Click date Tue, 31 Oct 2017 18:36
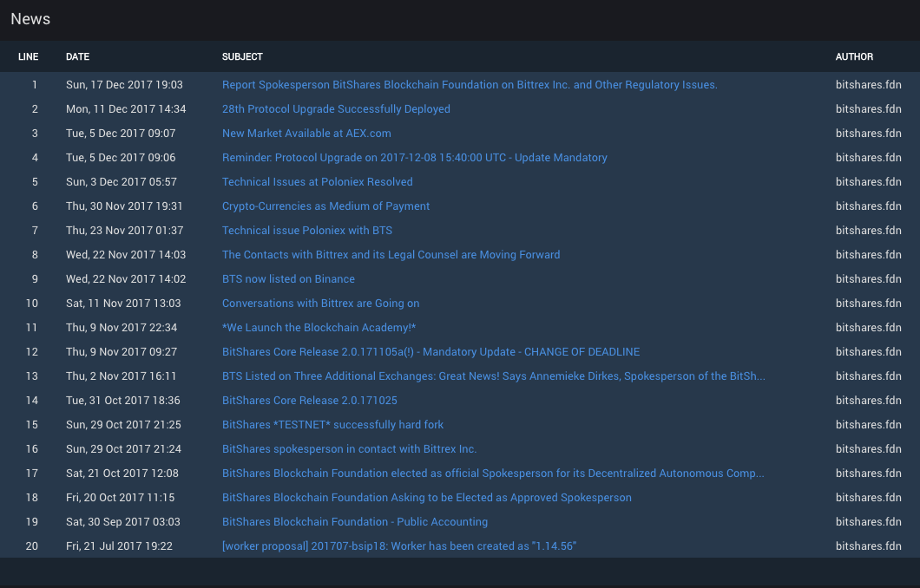 tap(123, 401)
